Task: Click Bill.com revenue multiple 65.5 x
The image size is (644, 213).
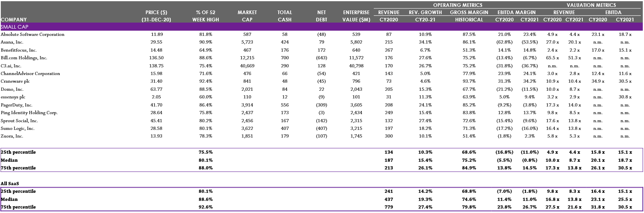Action: (x=552, y=58)
